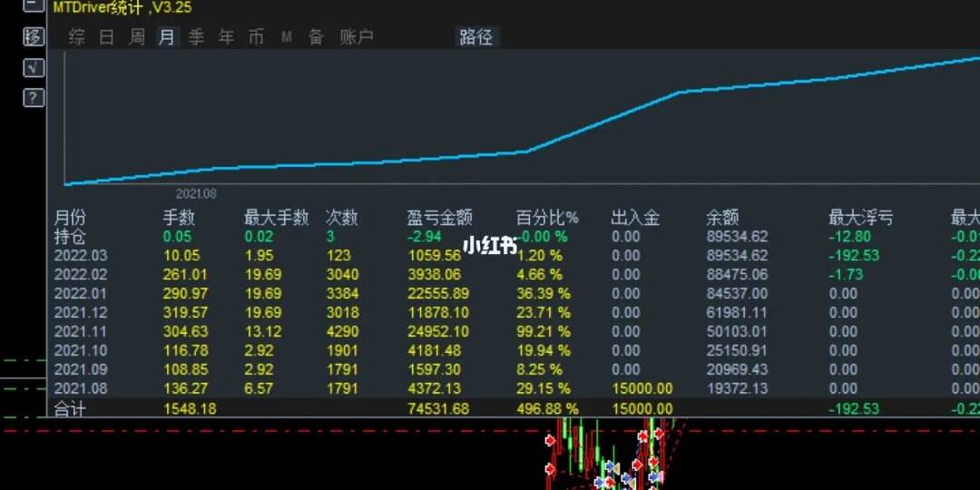Click the 次数 column header
980x490 pixels.
tap(341, 218)
